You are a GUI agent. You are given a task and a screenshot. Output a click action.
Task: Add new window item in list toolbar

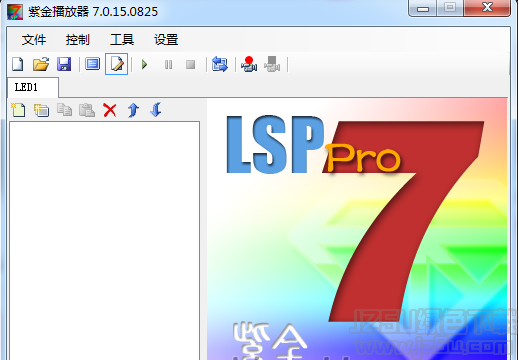click(41, 110)
